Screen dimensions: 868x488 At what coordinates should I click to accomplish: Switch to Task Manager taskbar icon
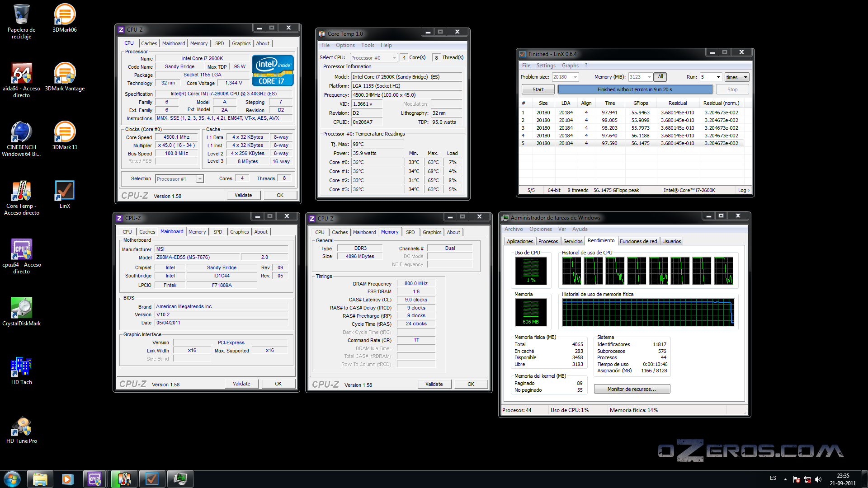coord(180,479)
